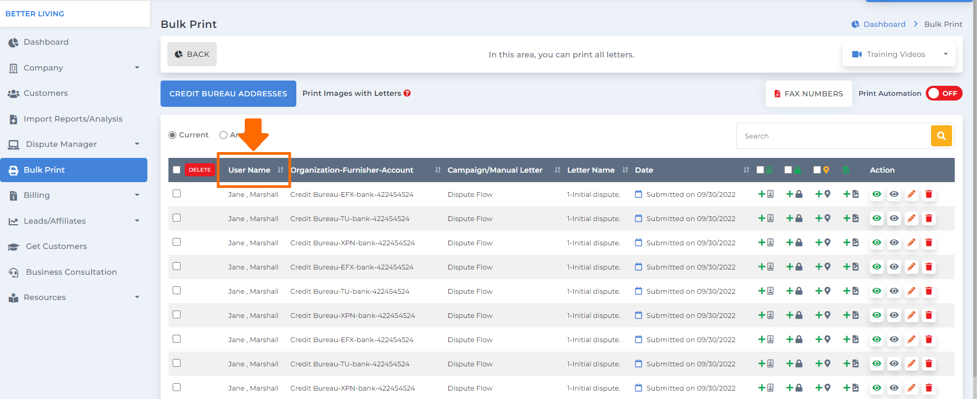Click the BETTER LIVING logo link
Image resolution: width=980 pixels, height=399 pixels.
35,14
